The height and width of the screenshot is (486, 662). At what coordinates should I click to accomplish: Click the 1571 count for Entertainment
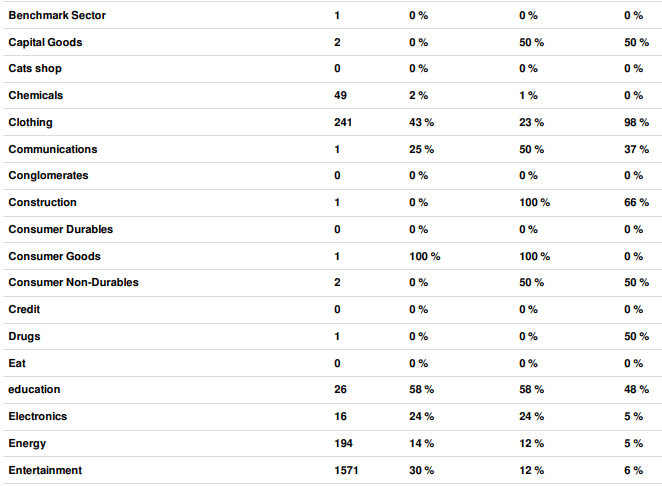click(x=346, y=470)
